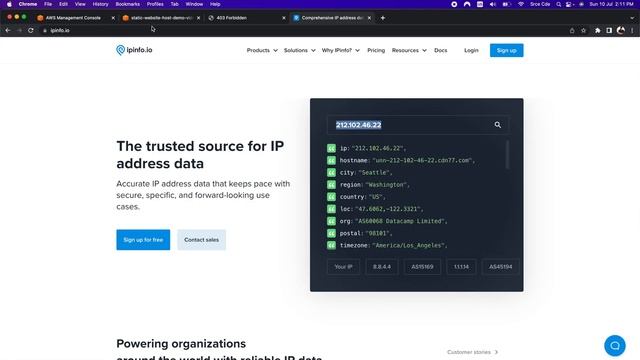The width and height of the screenshot is (640, 360).
Task: Expand the Resources dropdown
Action: 409,50
